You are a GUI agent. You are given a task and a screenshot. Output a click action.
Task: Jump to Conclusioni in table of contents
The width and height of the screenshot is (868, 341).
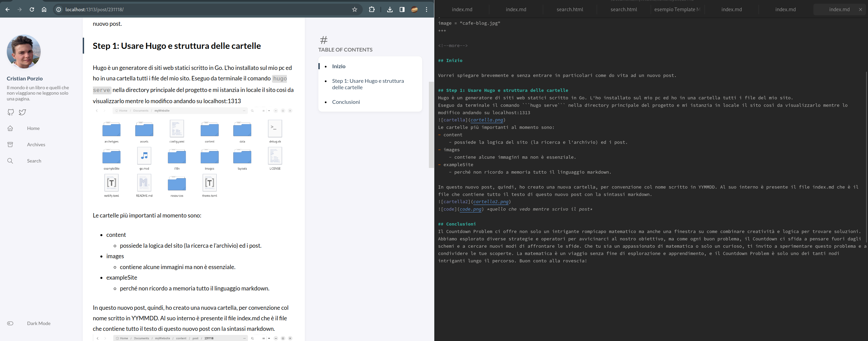(346, 102)
